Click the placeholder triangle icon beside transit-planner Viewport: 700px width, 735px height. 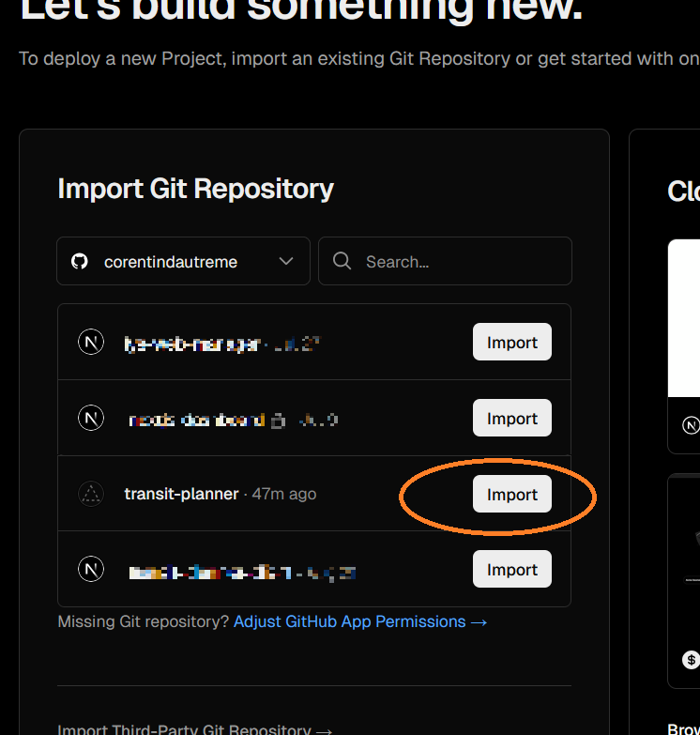(91, 494)
